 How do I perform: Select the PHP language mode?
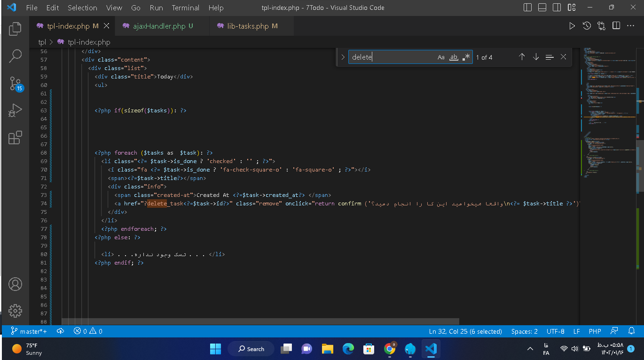[x=595, y=331]
